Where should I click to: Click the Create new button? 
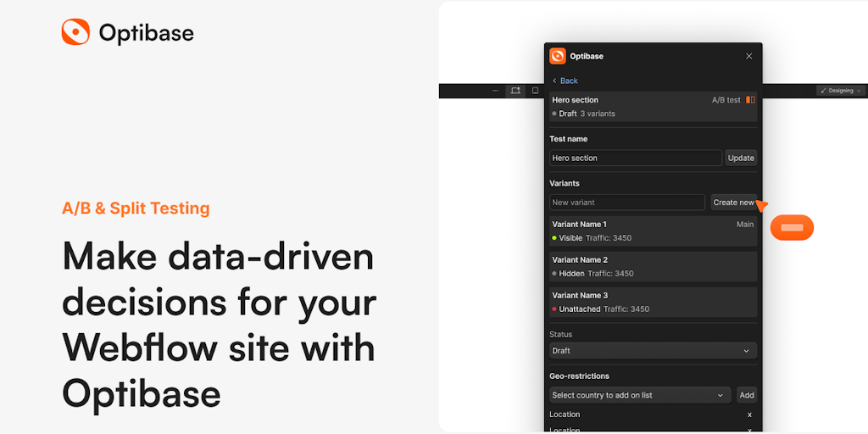coord(733,202)
